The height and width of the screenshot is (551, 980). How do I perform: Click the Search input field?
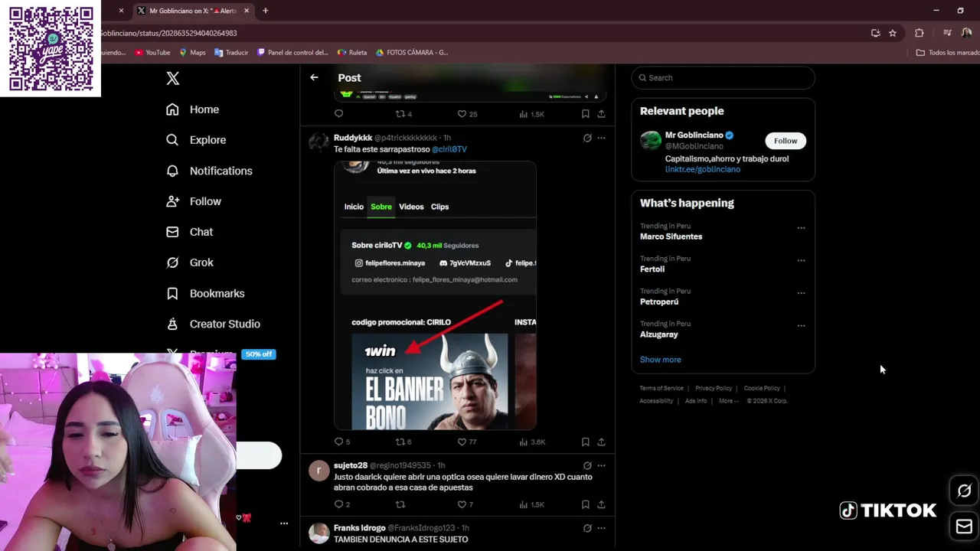click(x=723, y=77)
